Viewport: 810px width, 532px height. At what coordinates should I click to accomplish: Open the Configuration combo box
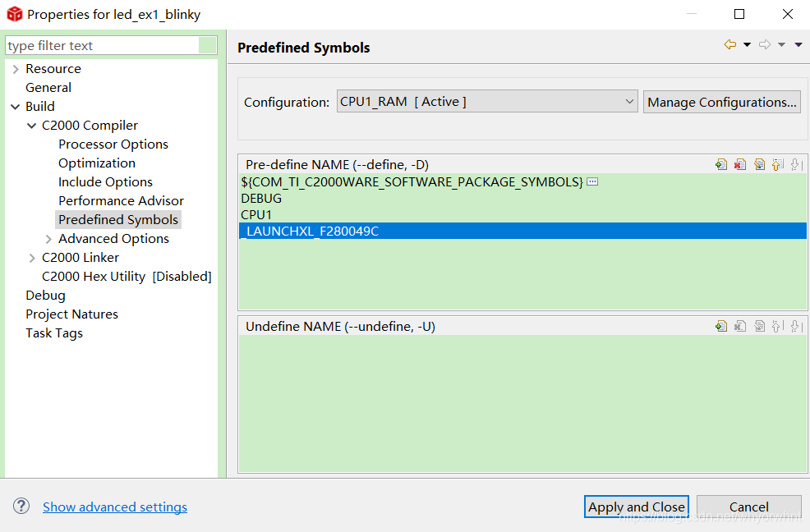click(487, 102)
